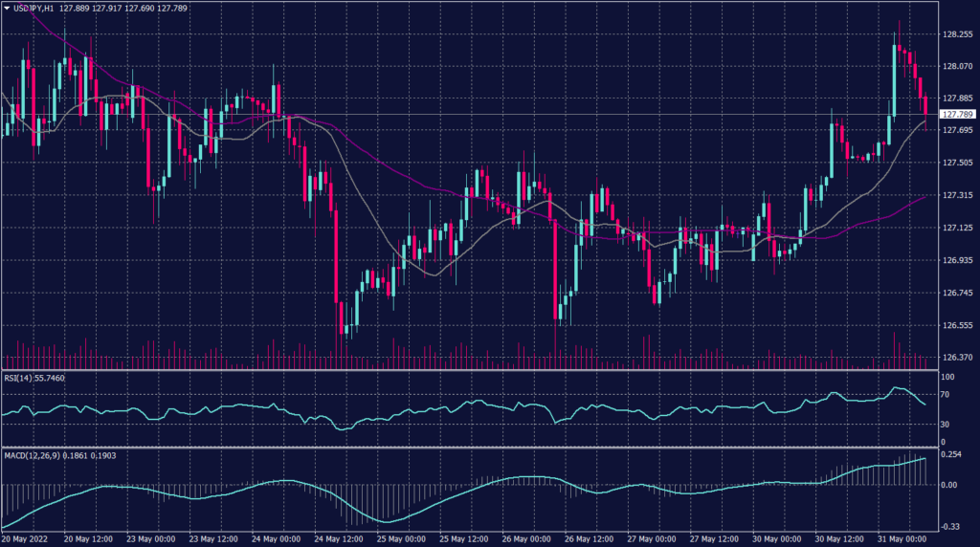Click the 128.255 price axis label
The image size is (980, 547).
pos(958,33)
